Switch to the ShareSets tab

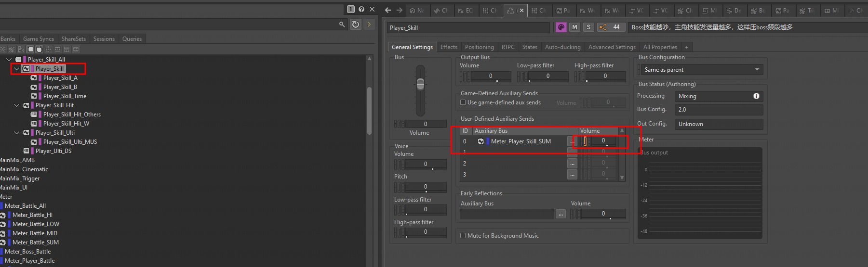[x=74, y=39]
